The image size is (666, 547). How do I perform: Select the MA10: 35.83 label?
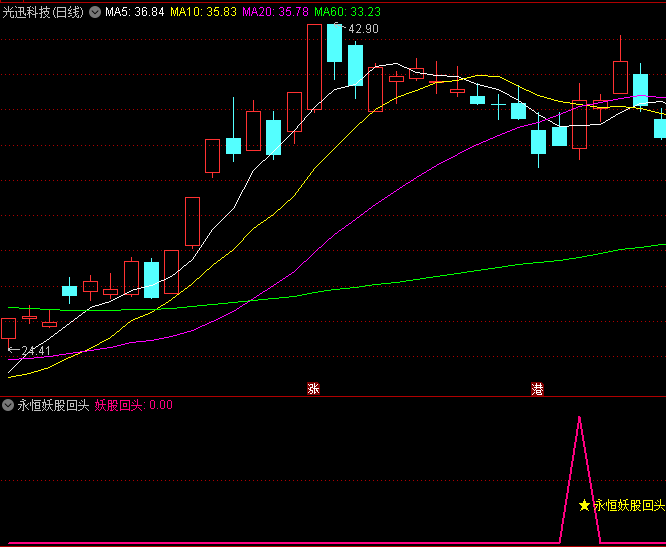pos(203,12)
